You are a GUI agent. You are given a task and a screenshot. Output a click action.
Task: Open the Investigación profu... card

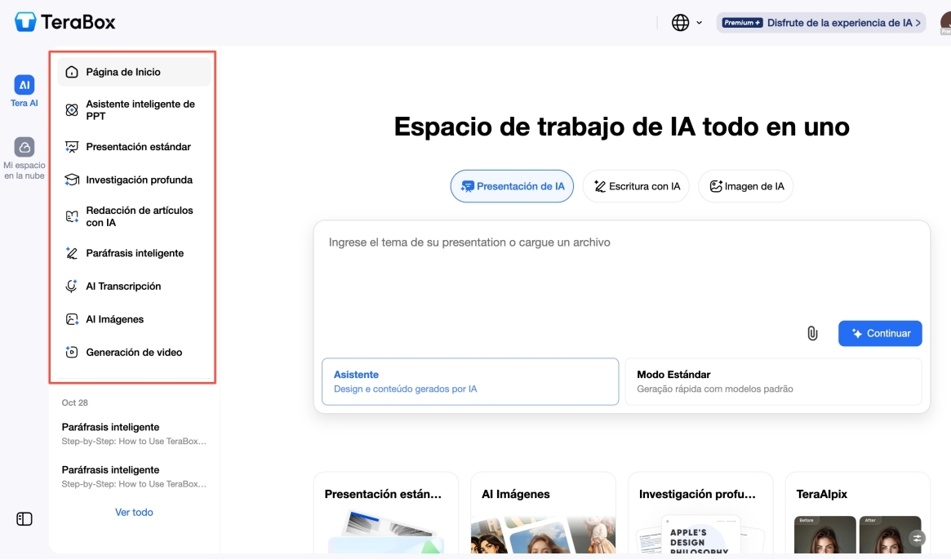(700, 513)
